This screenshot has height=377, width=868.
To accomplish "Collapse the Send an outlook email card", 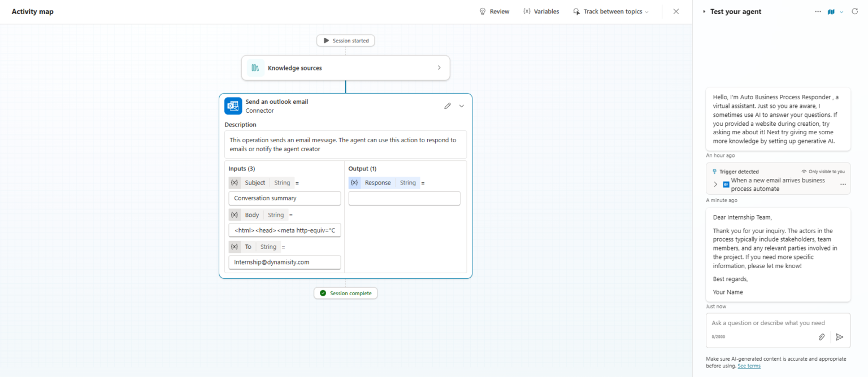I will (x=461, y=106).
